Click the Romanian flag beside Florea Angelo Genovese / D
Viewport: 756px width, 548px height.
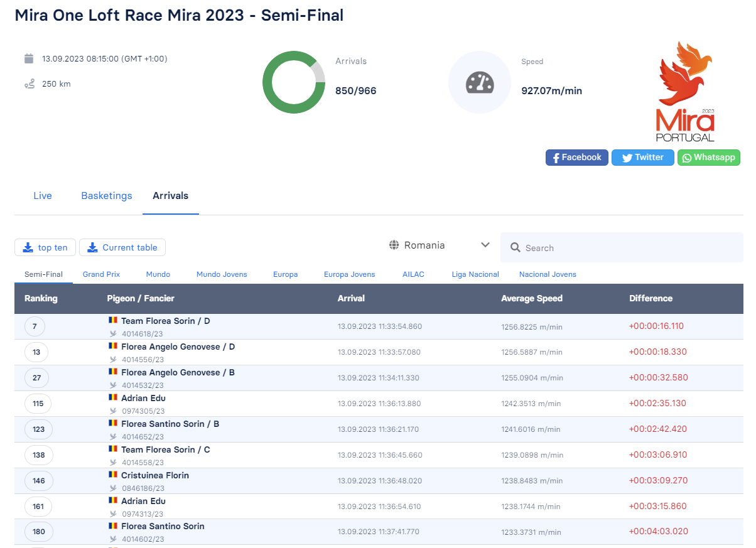coord(113,346)
